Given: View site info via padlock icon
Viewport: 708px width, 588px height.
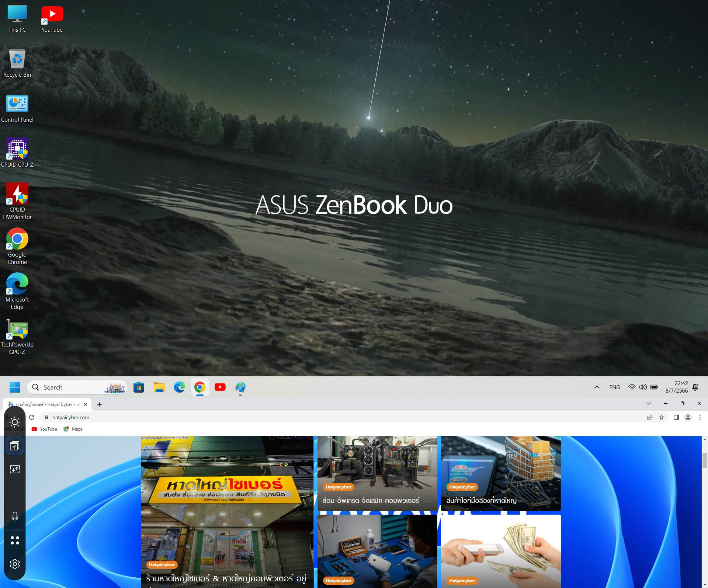Looking at the screenshot, I should (46, 417).
